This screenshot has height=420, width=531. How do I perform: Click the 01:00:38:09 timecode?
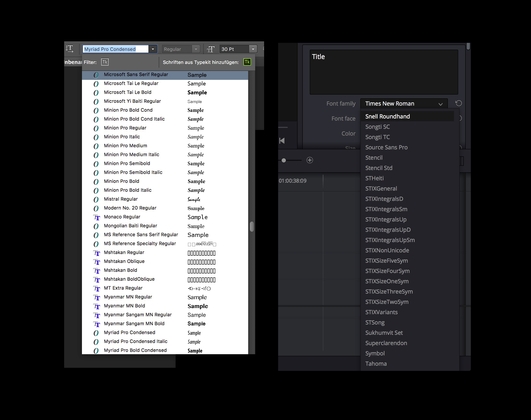[292, 181]
